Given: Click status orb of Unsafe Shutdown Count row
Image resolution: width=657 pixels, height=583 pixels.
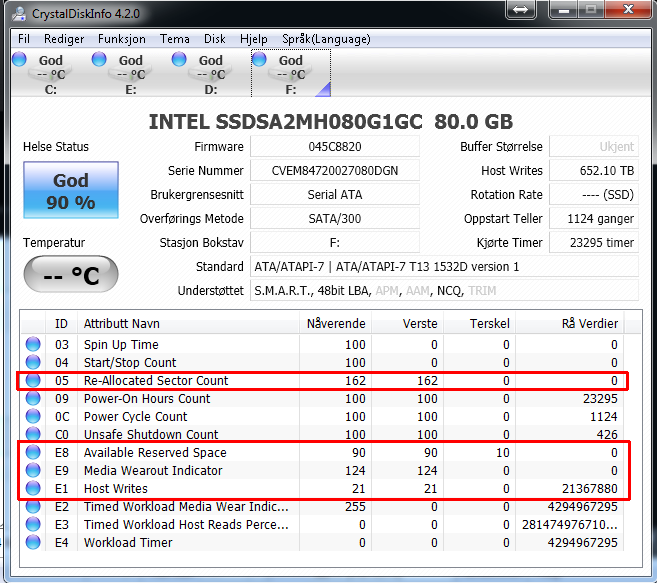Looking at the screenshot, I should click(x=33, y=434).
